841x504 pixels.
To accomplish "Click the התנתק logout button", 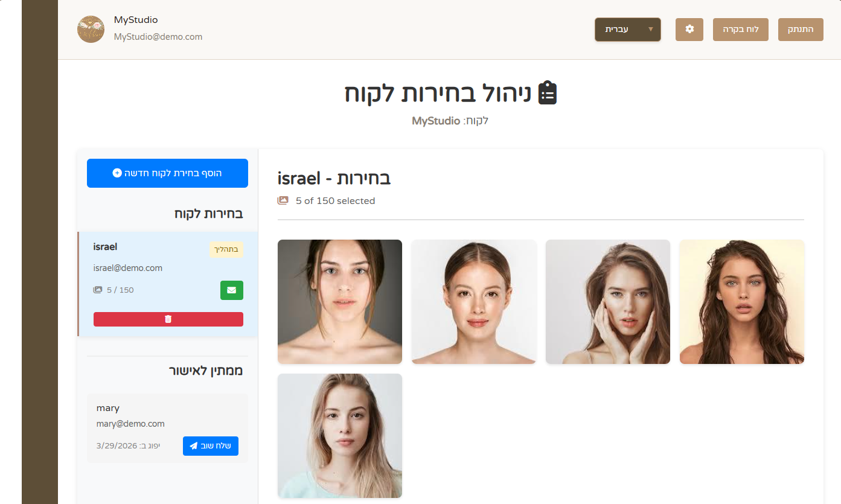I will (801, 29).
